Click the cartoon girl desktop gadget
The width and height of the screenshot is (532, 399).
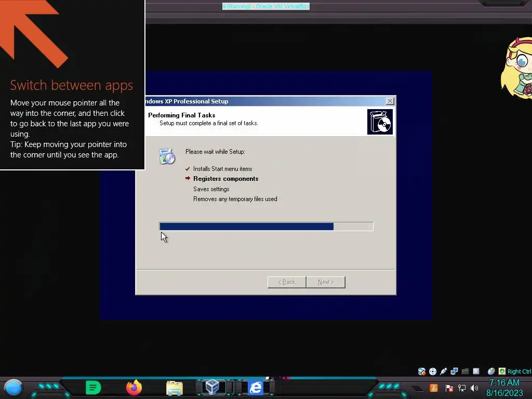click(516, 68)
